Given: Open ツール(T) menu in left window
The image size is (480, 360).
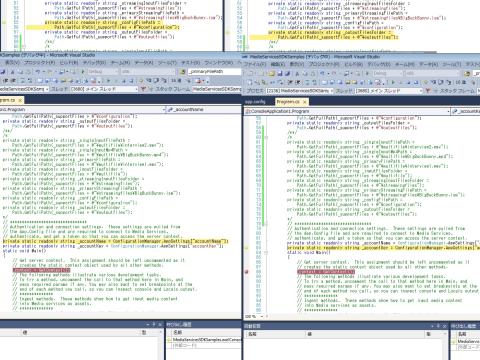Looking at the screenshot, I should coord(167,62).
